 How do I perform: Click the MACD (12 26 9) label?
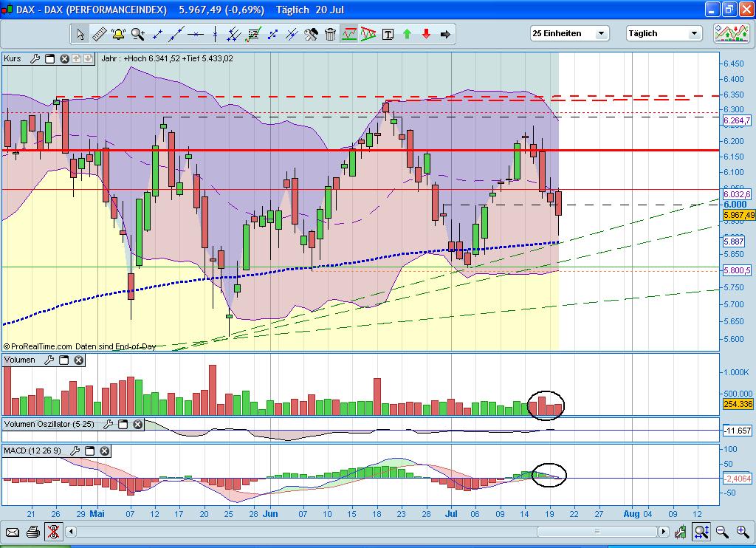pyautogui.click(x=32, y=451)
